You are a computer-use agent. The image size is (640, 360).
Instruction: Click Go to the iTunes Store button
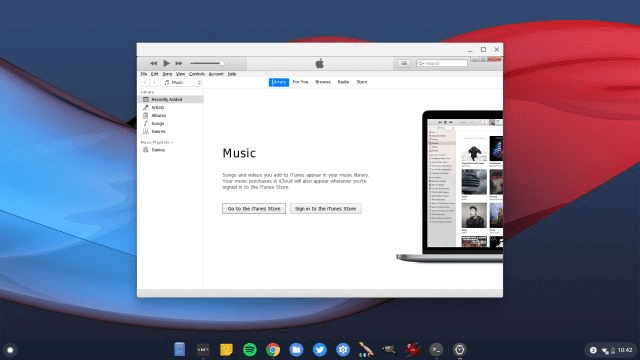(x=254, y=209)
